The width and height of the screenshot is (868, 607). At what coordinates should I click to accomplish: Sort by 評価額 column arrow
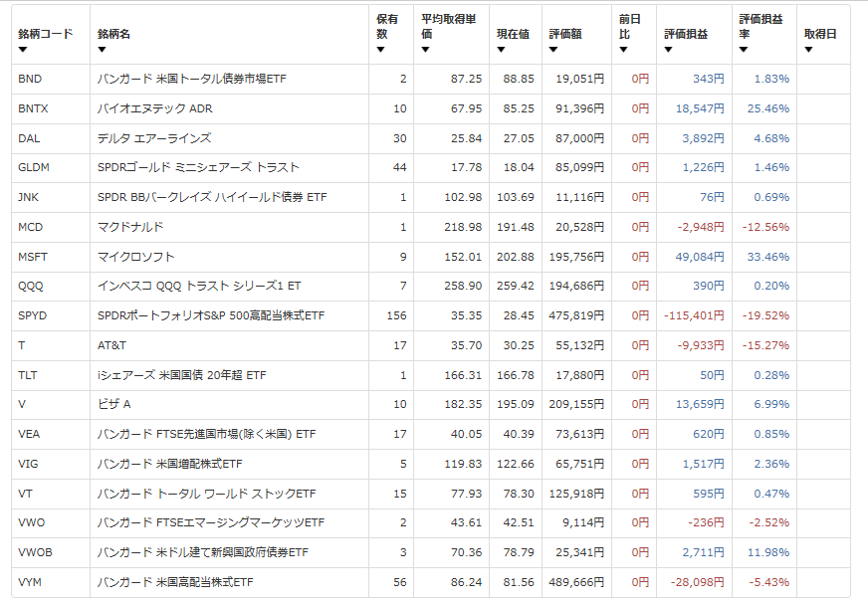[553, 50]
